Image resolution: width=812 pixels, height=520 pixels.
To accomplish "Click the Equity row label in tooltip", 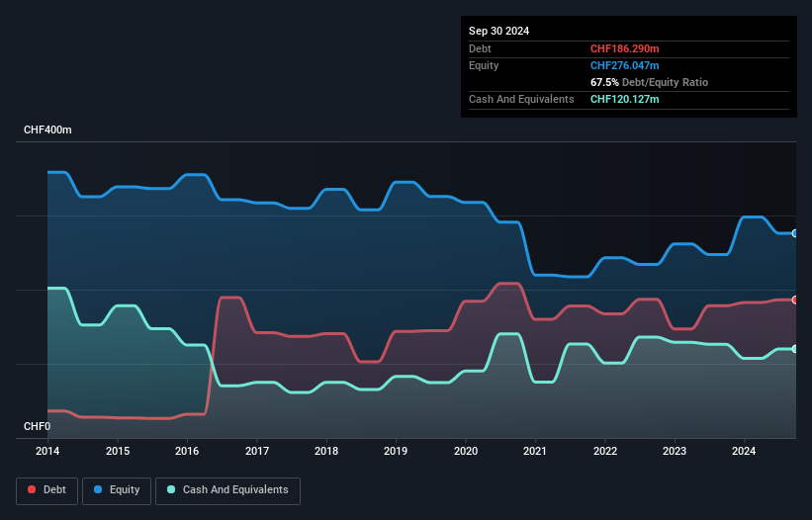I will click(x=484, y=65).
